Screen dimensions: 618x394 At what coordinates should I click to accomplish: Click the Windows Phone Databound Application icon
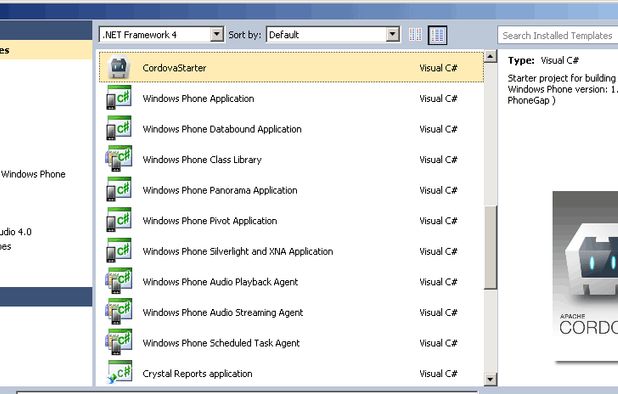tap(119, 128)
